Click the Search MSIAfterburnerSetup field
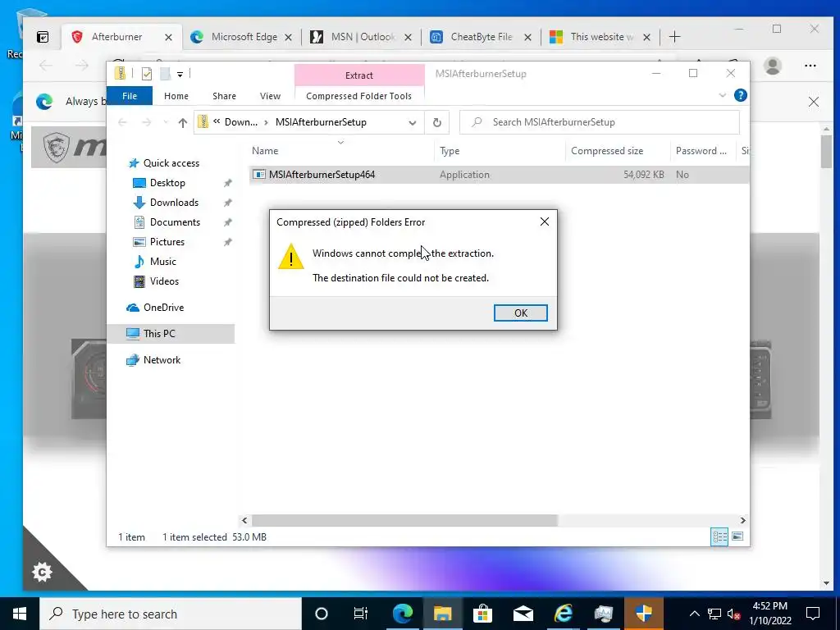This screenshot has width=840, height=630. (x=600, y=122)
